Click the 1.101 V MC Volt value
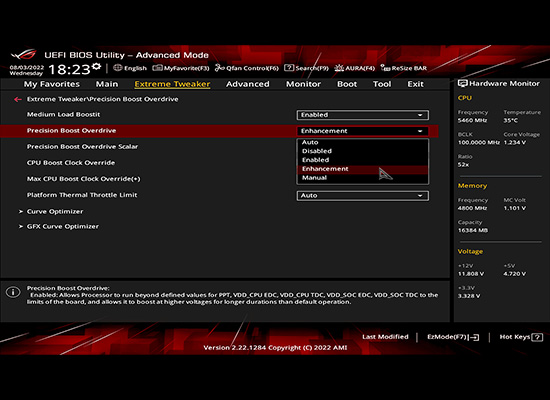The image size is (550, 400). [x=515, y=208]
